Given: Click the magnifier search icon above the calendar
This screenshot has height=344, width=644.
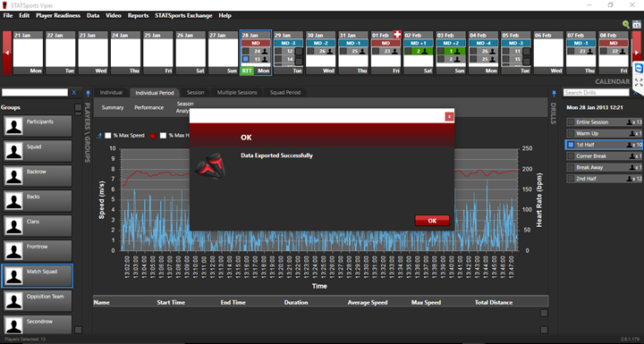Looking at the screenshot, I should tap(626, 25).
